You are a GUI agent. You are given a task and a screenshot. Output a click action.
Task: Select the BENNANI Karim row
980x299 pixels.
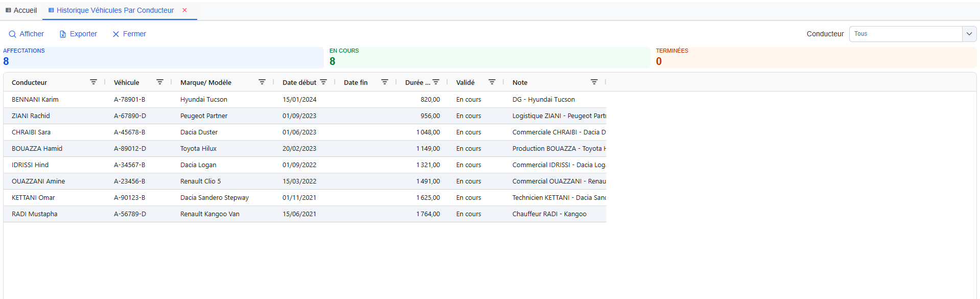pyautogui.click(x=35, y=100)
